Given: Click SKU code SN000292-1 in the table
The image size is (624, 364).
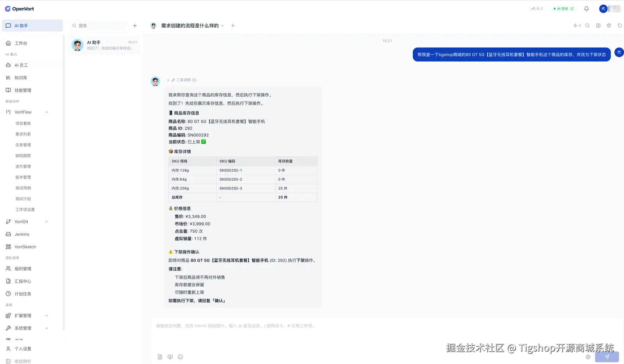Looking at the screenshot, I should coord(231,170).
